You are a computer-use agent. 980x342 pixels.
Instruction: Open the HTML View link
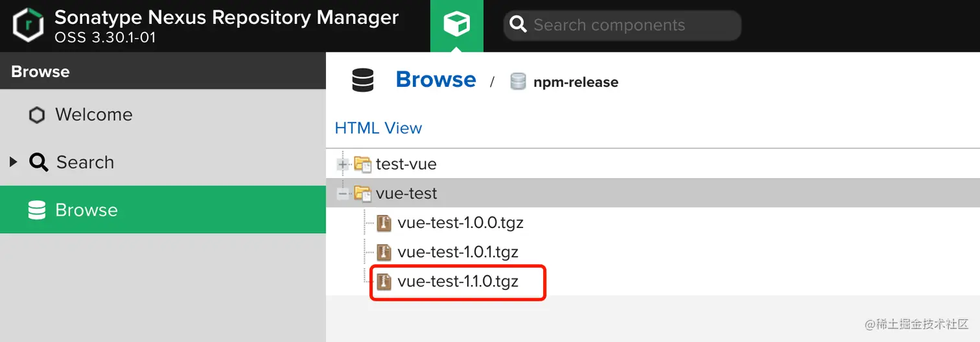coord(378,128)
